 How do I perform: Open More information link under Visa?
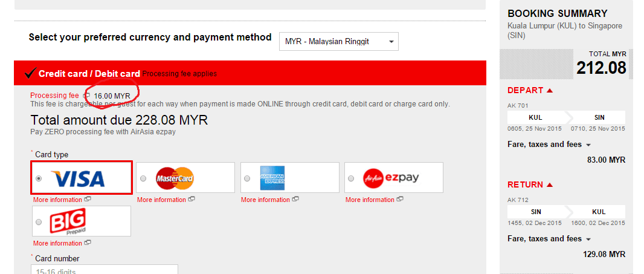click(x=57, y=200)
